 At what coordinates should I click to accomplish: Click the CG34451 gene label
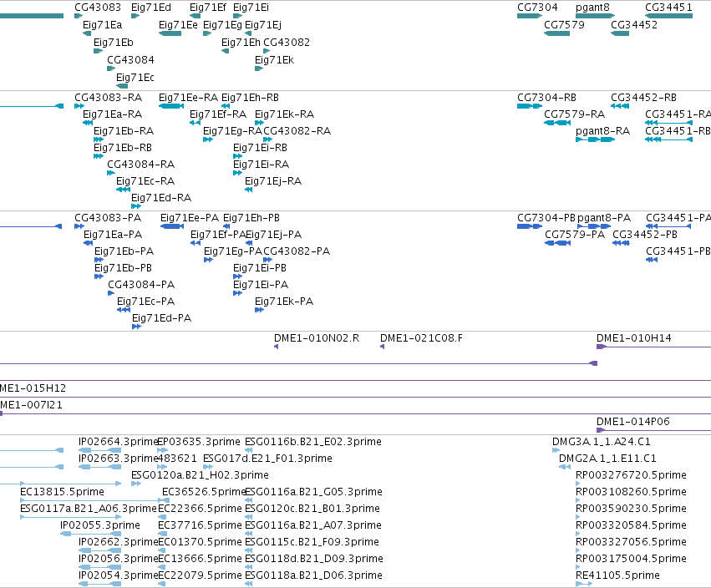668,8
